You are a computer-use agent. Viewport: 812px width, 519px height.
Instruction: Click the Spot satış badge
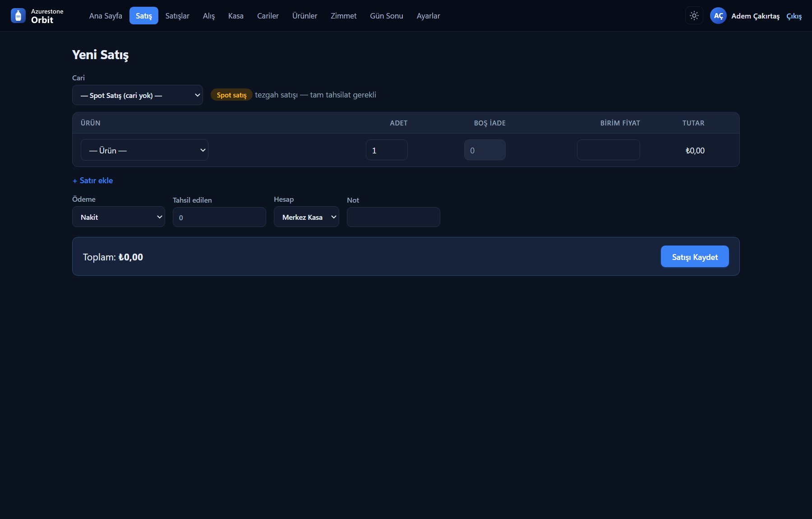231,95
